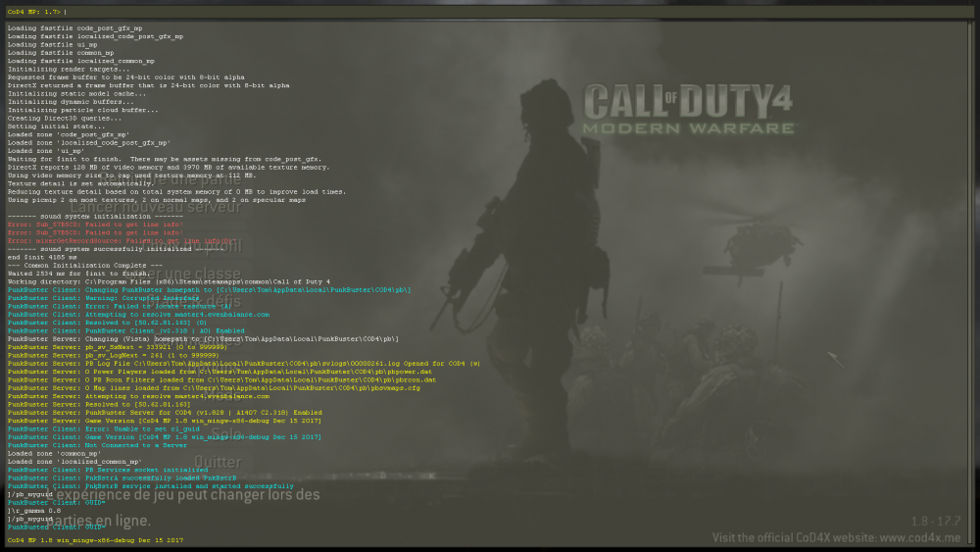Click the Working directory console line
The image size is (980, 552).
point(168,281)
